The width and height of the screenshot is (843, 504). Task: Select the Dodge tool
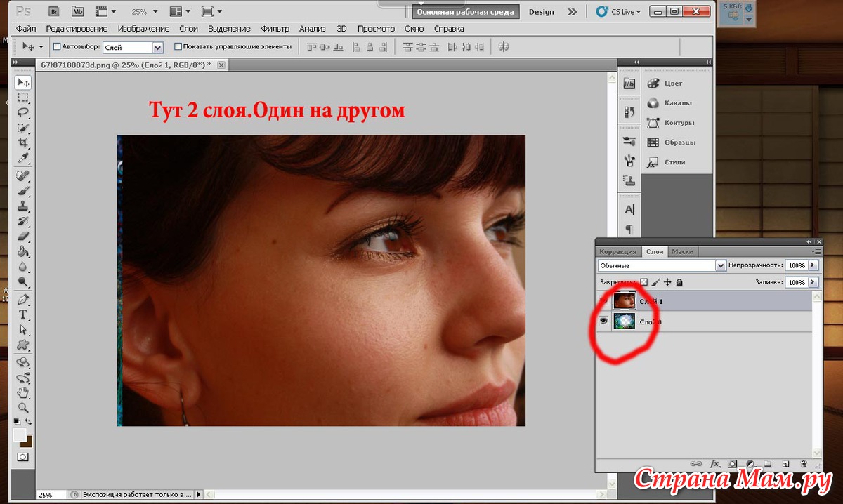tap(23, 282)
